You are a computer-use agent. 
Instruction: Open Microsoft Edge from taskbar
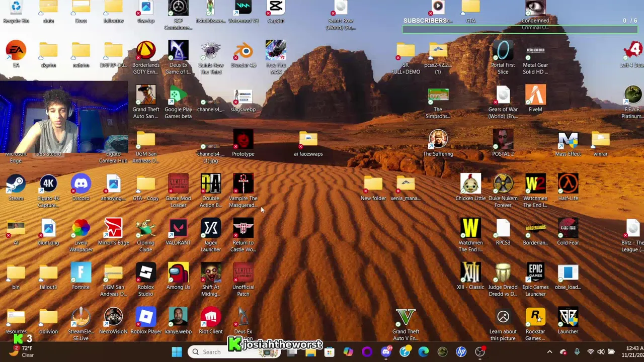(x=423, y=352)
